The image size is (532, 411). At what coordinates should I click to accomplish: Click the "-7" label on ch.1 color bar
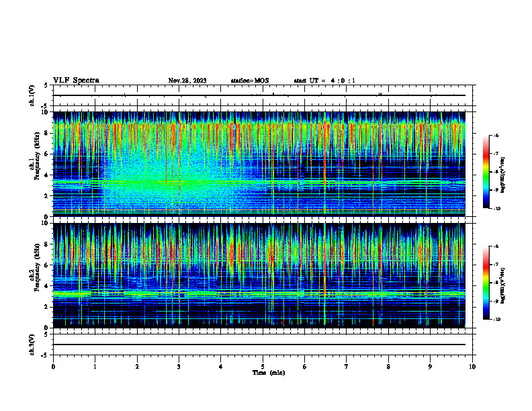(496, 154)
